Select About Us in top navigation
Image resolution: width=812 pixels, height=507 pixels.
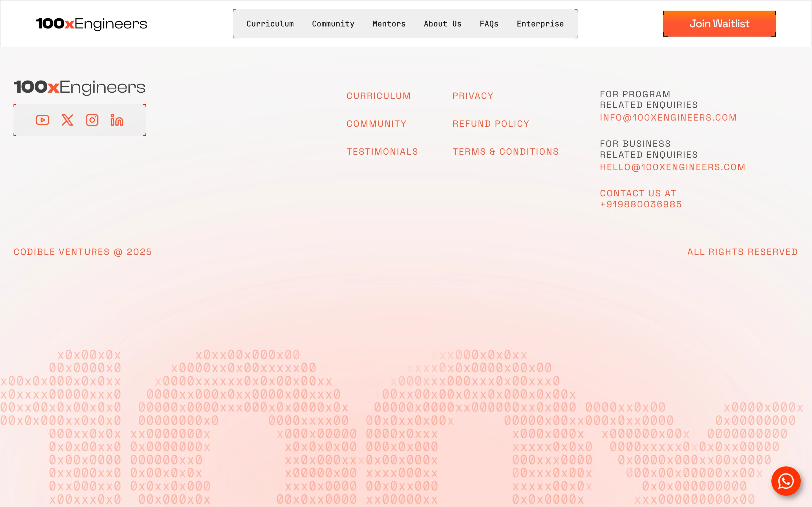pyautogui.click(x=442, y=24)
